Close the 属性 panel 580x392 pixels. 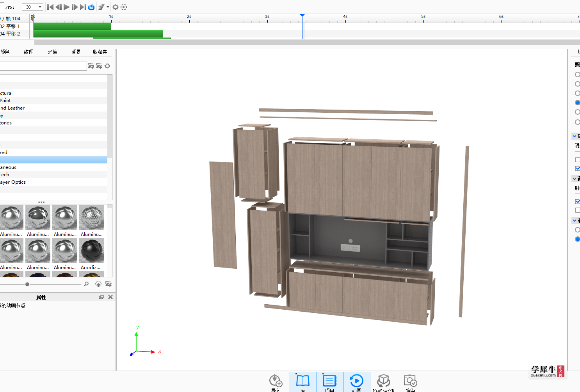(110, 297)
